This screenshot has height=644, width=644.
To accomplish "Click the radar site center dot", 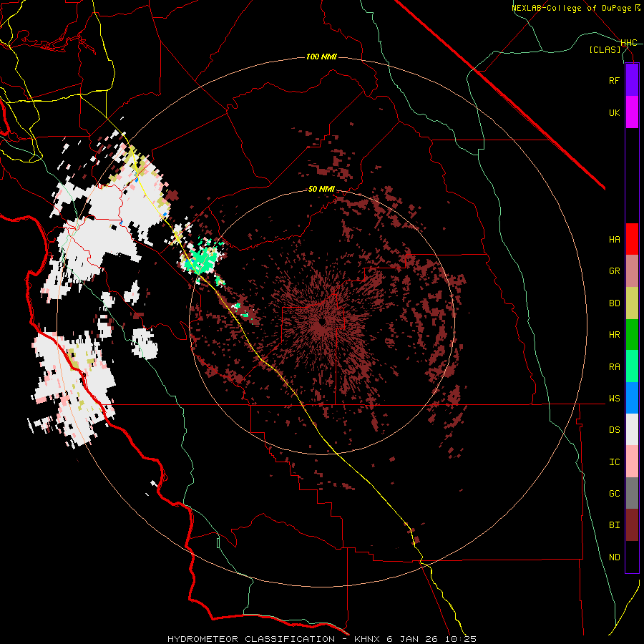I will [x=321, y=321].
